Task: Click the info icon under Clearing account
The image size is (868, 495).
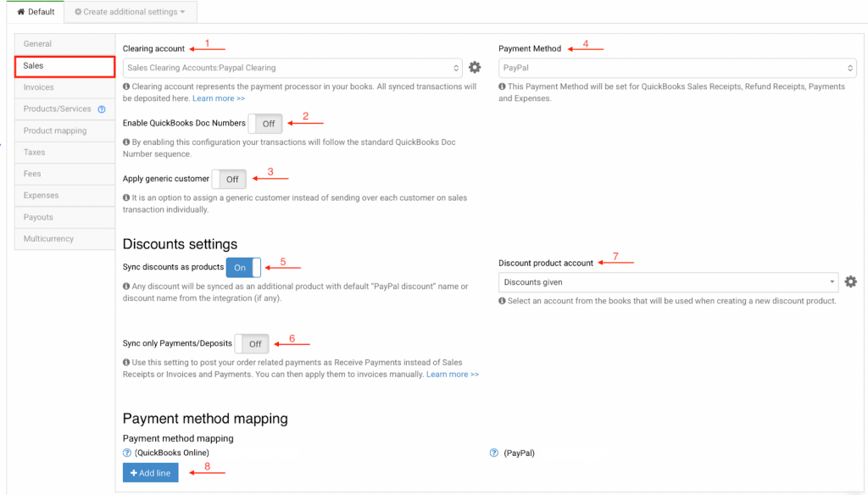Action: pos(126,86)
